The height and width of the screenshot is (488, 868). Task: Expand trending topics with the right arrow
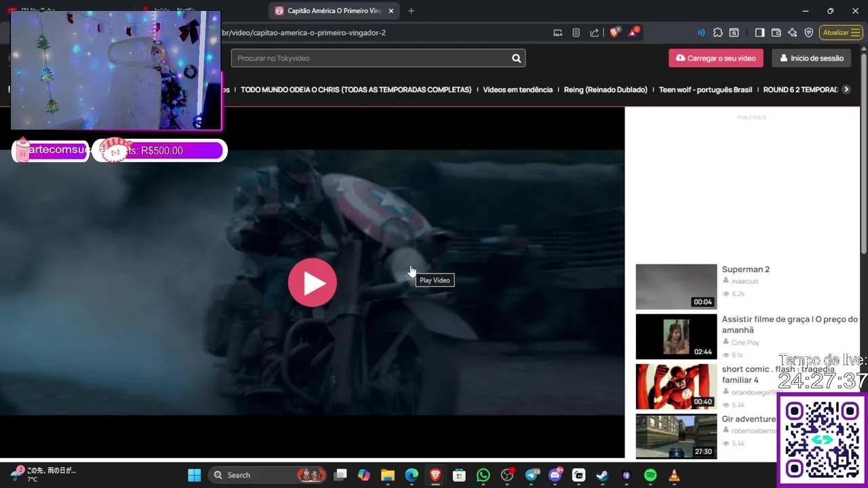[846, 89]
